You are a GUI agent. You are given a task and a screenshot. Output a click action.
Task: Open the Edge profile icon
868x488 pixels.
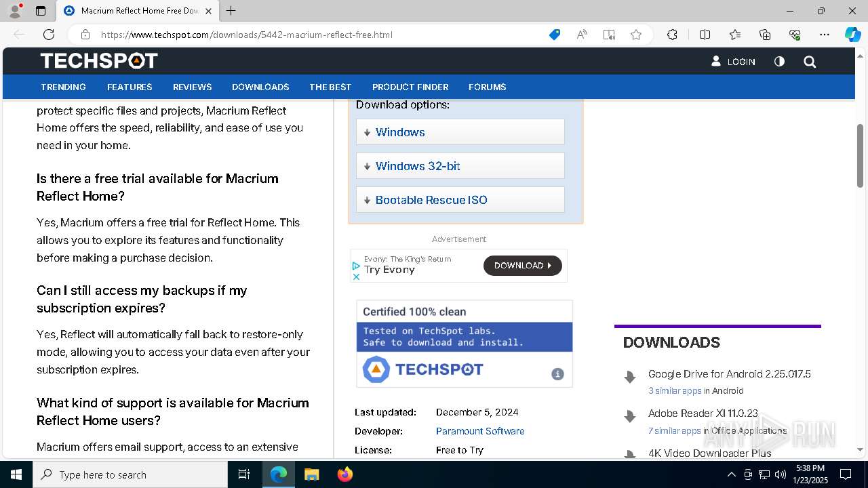coord(15,11)
